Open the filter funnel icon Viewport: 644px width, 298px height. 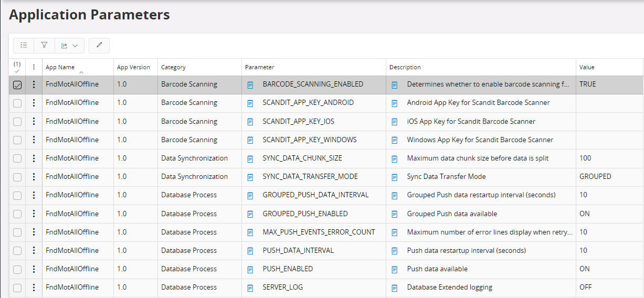[x=44, y=46]
